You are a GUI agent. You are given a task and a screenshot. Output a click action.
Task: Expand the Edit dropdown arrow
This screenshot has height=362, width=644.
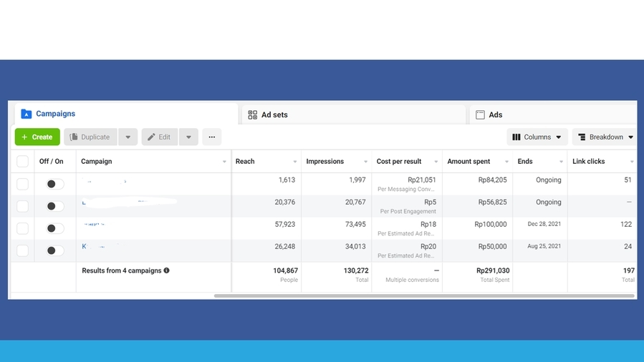tap(188, 137)
